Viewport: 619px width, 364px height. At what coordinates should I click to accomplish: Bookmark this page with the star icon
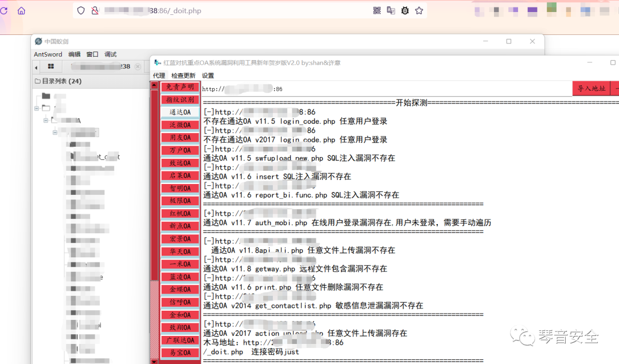tap(419, 11)
